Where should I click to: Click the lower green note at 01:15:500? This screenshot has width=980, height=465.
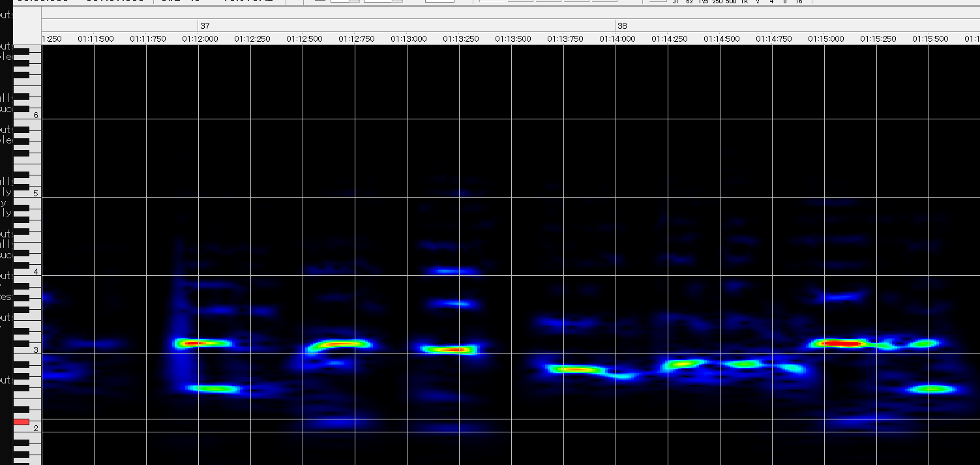click(930, 389)
